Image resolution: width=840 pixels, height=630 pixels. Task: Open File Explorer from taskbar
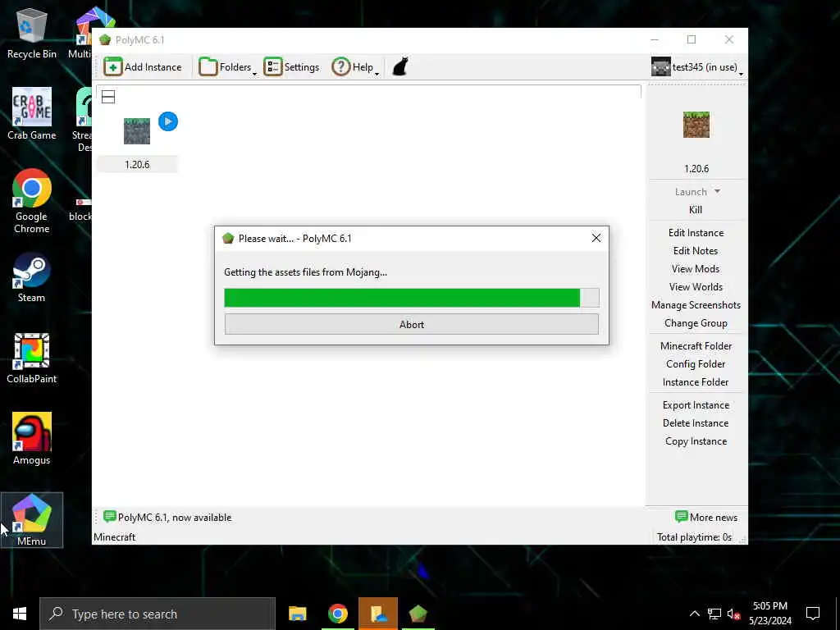point(297,614)
